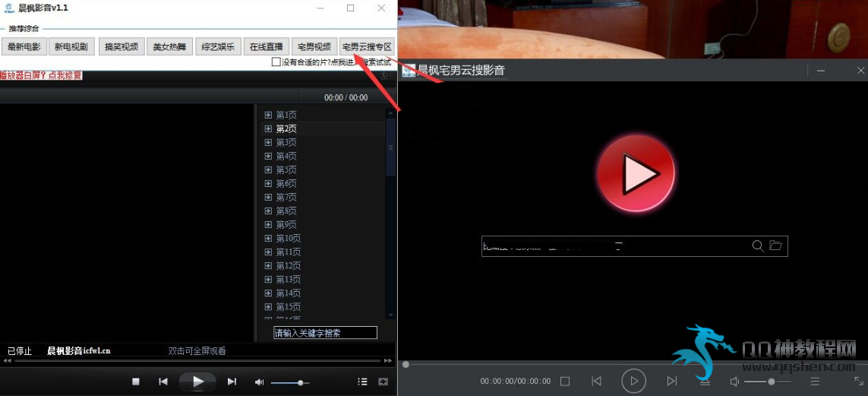868x396 pixels.
Task: Rewind using the small double-left arrow icon
Action: click(7, 360)
